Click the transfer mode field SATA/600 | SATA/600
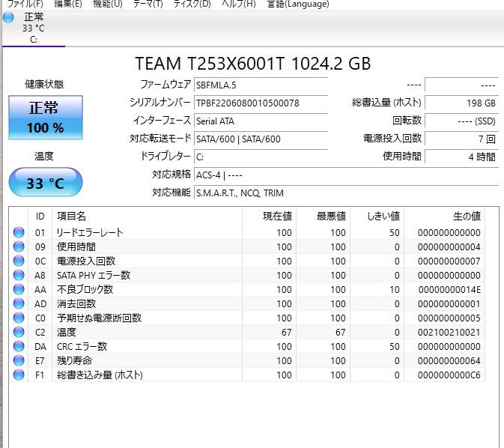504x448 pixels. coord(261,139)
